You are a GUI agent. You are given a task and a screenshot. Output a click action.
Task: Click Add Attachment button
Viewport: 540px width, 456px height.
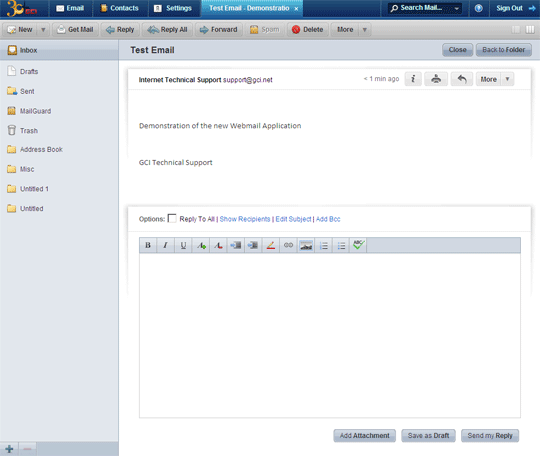364,436
